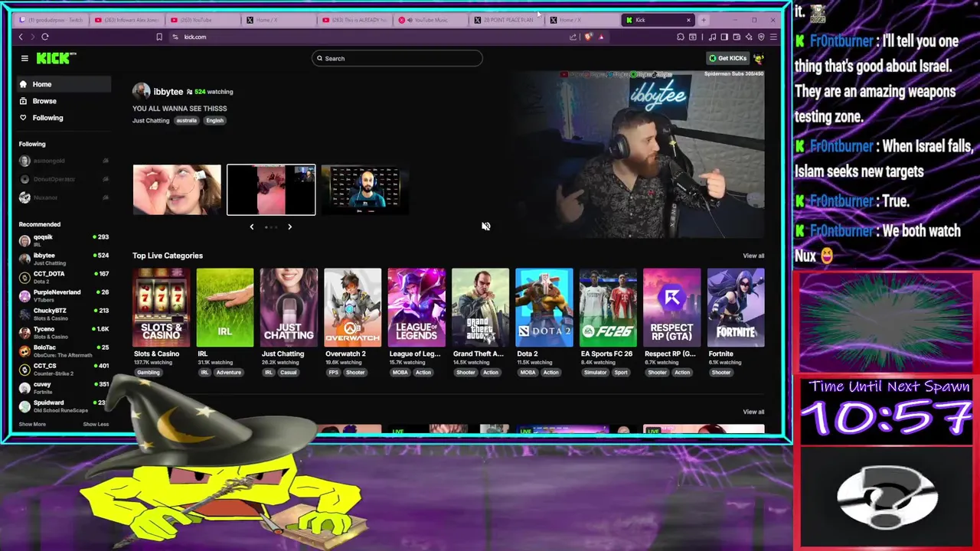Image resolution: width=980 pixels, height=551 pixels.
Task: Click the bookmark icon in address bar
Action: pos(159,37)
